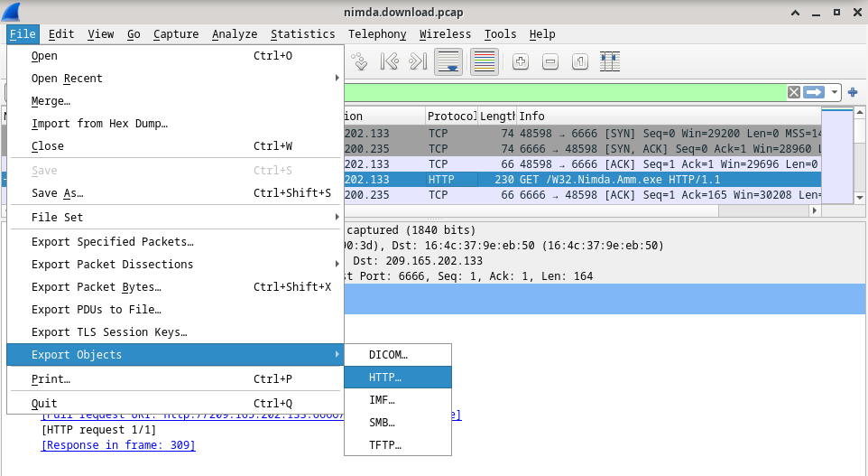Choose Quit from the File menu
The image size is (868, 476).
[175, 404]
